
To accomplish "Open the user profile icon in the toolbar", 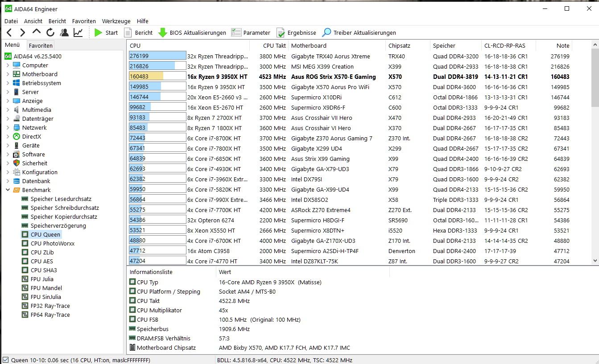I will [x=64, y=33].
